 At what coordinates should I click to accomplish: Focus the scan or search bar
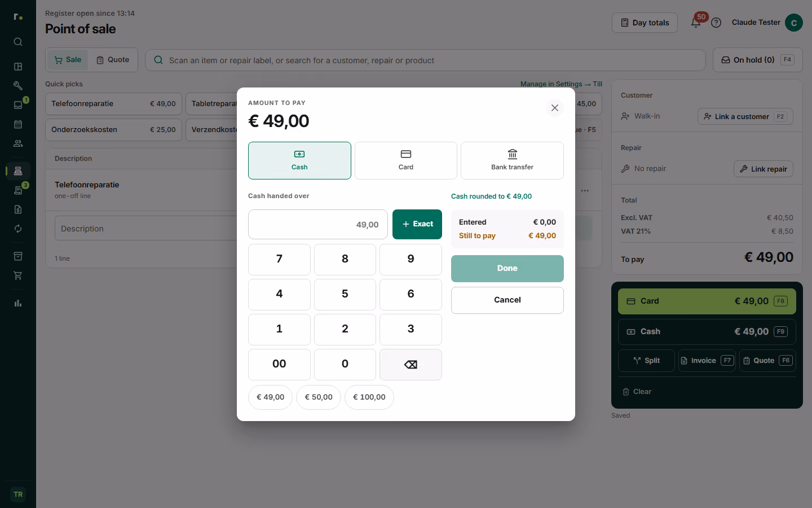tap(425, 60)
